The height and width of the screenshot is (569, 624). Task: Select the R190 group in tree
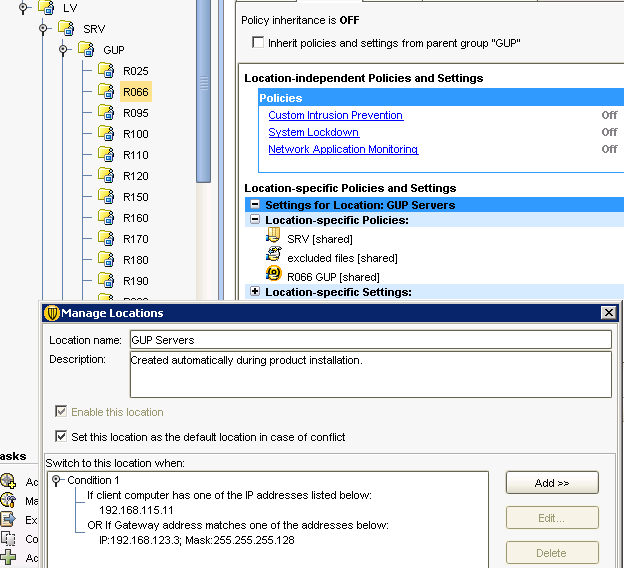coord(136,281)
